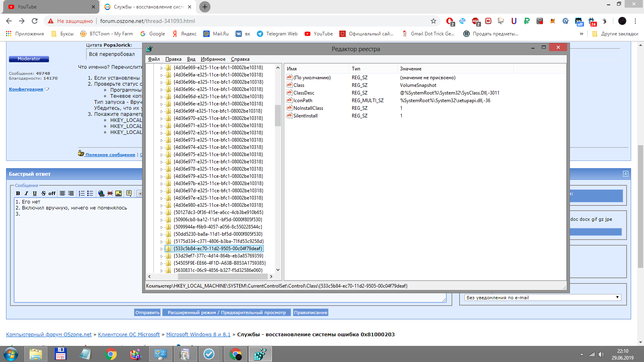The height and width of the screenshot is (362, 644).
Task: Insert an image in the reply editor
Action: pos(119,193)
